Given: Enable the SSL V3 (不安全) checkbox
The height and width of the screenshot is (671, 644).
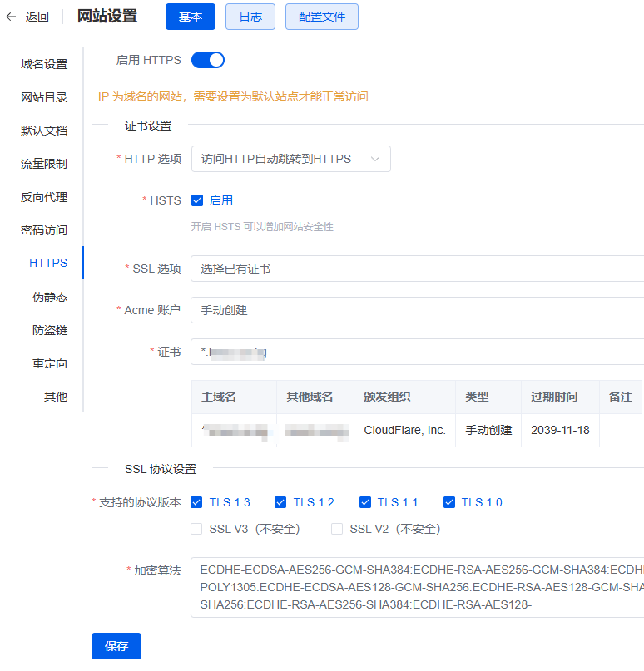Looking at the screenshot, I should pos(196,529).
